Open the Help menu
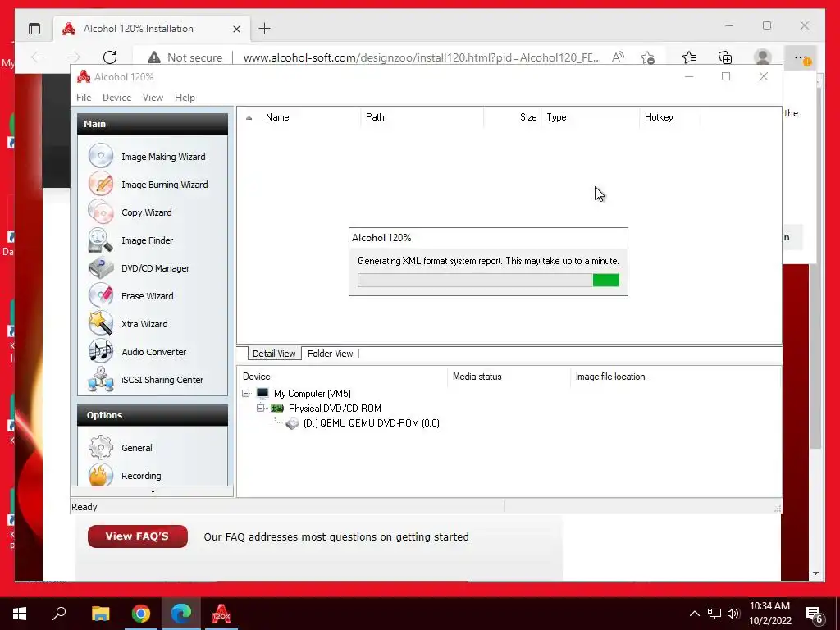The width and height of the screenshot is (840, 630). [185, 98]
